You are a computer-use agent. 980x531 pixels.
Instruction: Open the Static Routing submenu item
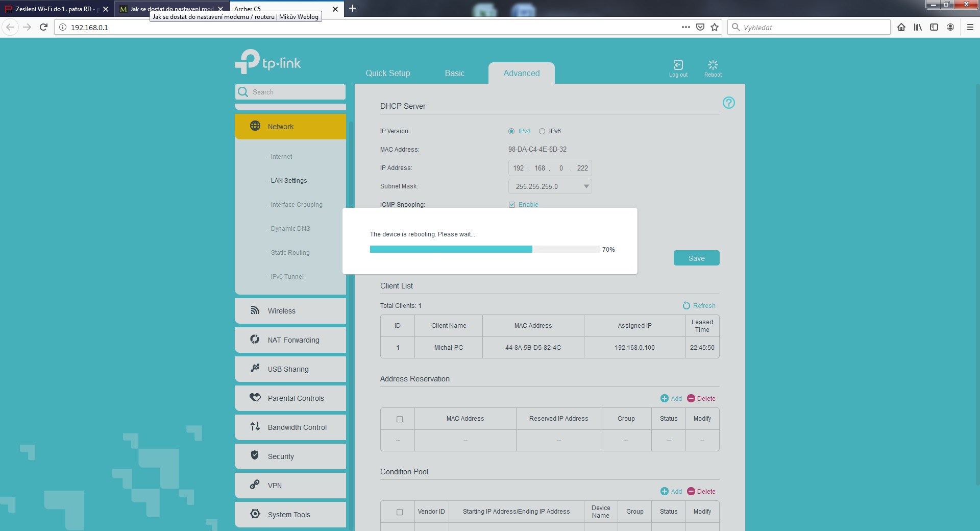(288, 253)
